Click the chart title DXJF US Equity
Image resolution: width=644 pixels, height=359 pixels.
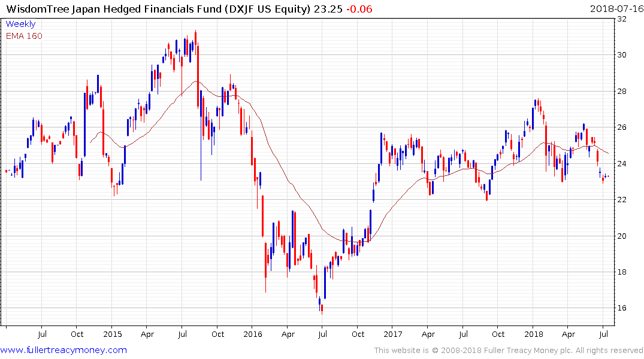click(267, 9)
